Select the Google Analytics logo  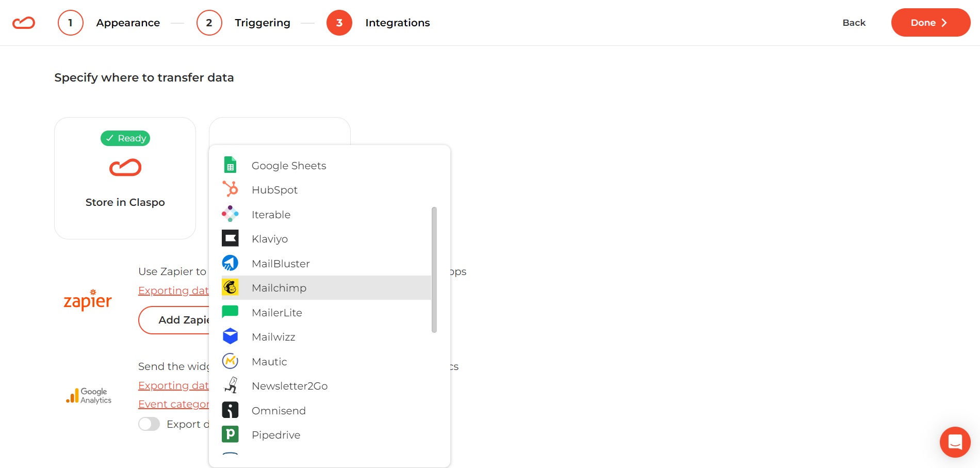pyautogui.click(x=88, y=395)
